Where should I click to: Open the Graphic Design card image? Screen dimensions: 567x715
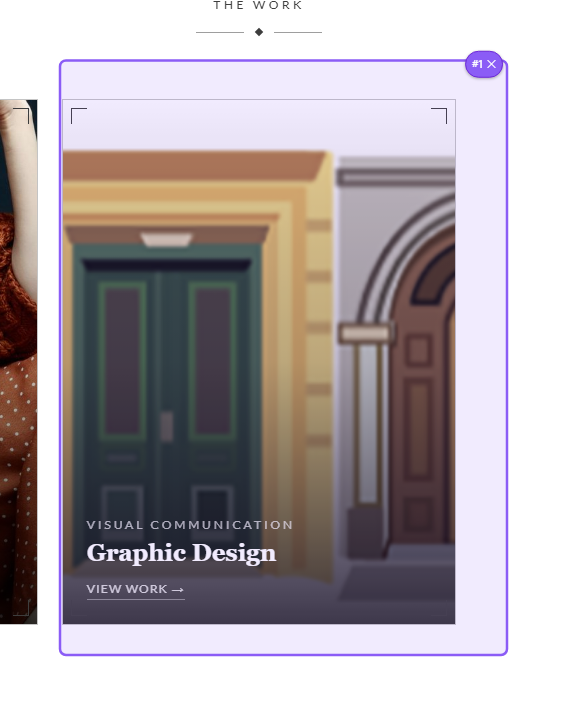(x=259, y=361)
